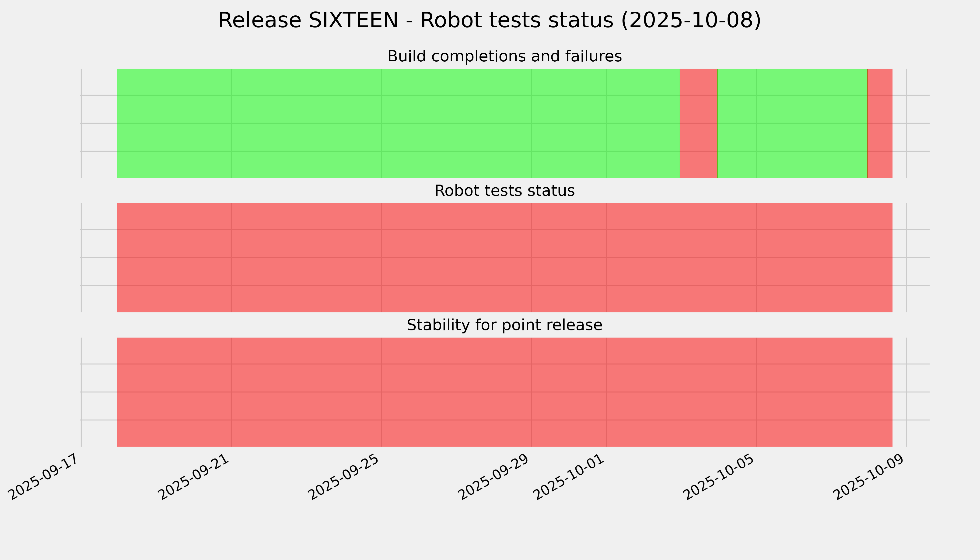Click the red bar in the Stability for point release chart

504,392
